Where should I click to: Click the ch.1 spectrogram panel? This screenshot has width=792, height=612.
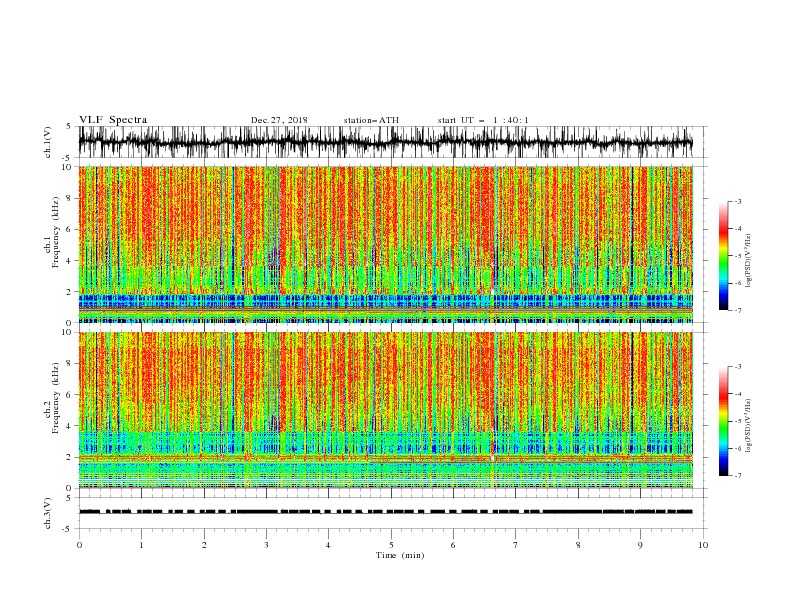(385, 244)
